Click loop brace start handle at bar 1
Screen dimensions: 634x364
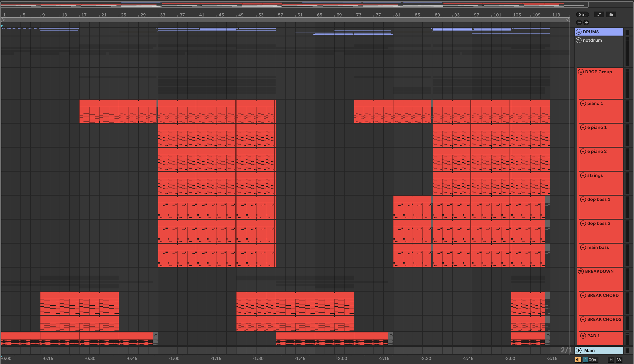coord(3,20)
